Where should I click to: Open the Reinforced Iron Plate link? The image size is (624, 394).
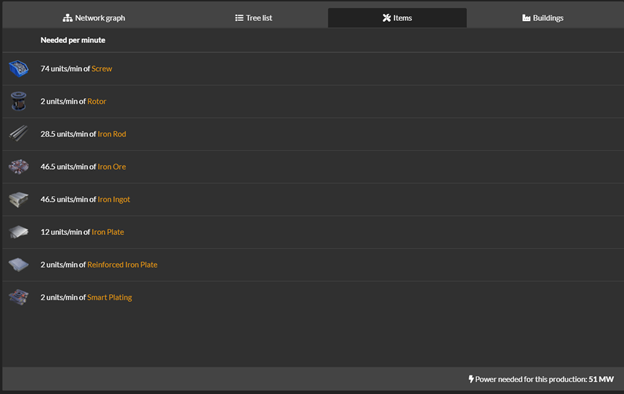click(122, 264)
